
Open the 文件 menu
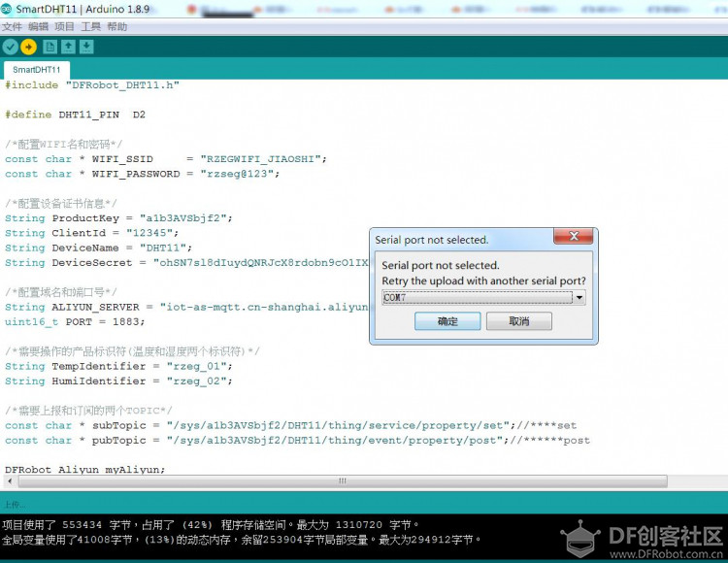12,27
